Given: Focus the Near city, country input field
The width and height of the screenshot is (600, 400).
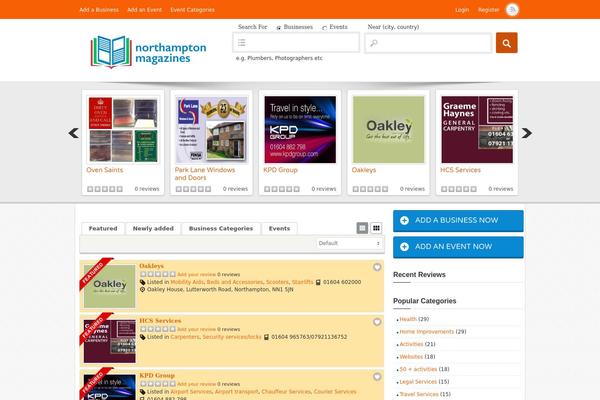Looking at the screenshot, I should click(x=428, y=43).
